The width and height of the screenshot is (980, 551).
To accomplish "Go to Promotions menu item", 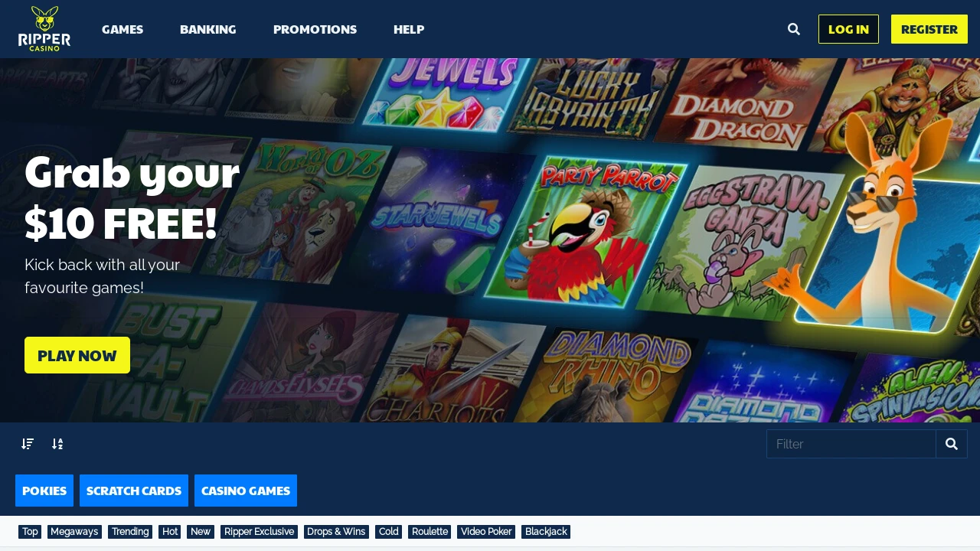I will click(x=315, y=29).
